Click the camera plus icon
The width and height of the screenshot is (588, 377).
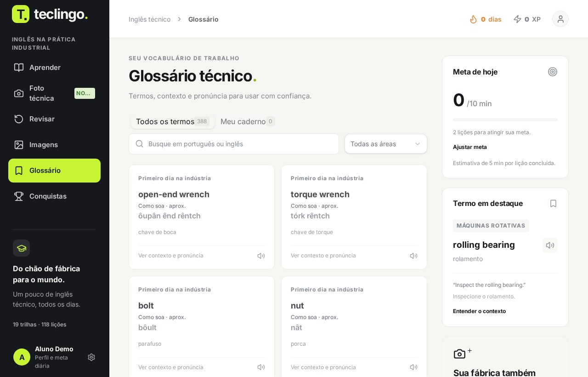click(x=463, y=353)
